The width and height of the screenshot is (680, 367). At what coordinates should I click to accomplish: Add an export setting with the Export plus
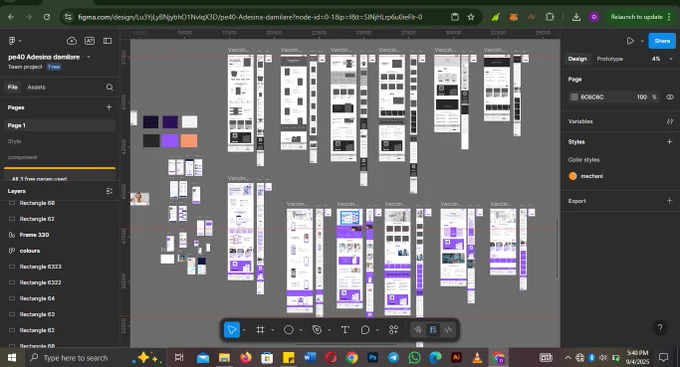click(669, 201)
